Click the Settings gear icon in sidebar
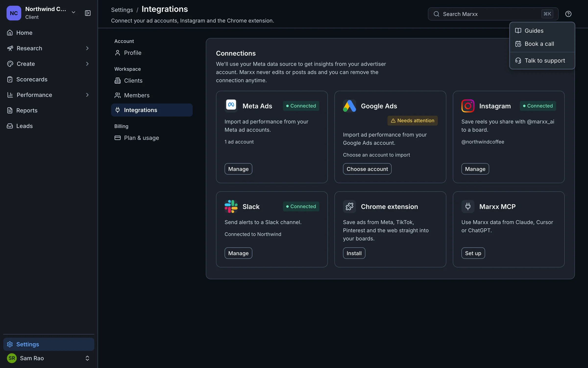 (x=10, y=344)
